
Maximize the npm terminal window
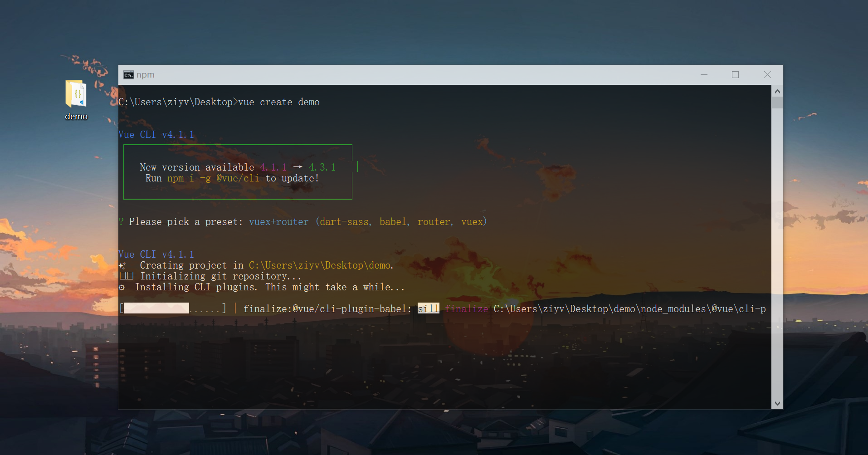[735, 74]
